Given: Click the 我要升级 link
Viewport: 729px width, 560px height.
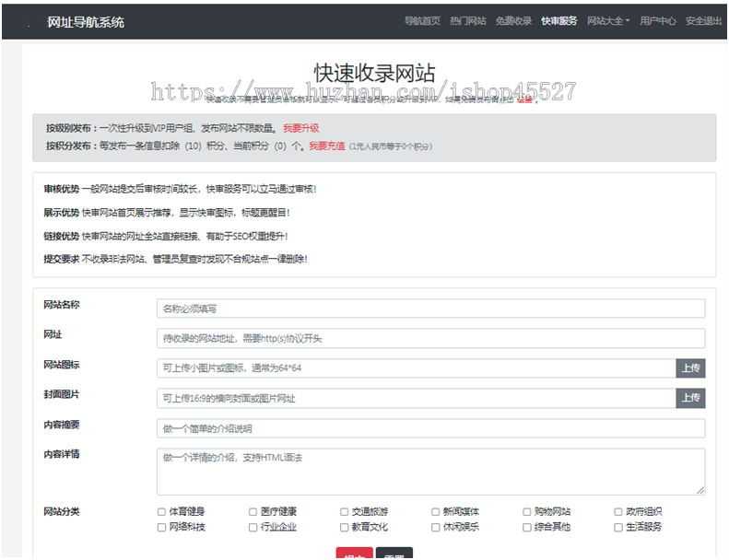Looking at the screenshot, I should (x=300, y=128).
